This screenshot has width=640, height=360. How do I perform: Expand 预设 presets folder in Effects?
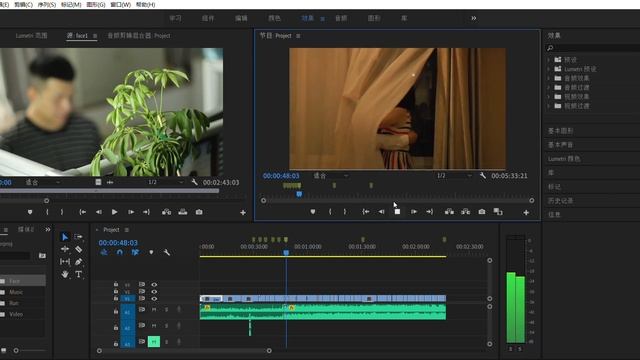pyautogui.click(x=549, y=60)
